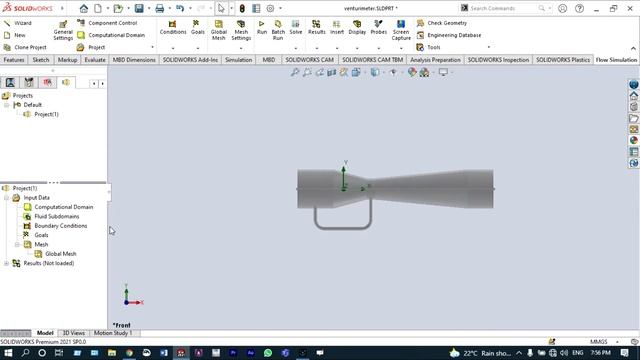Open Flow Simulation analysis tree tab
640x360 pixels.
click(x=66, y=82)
